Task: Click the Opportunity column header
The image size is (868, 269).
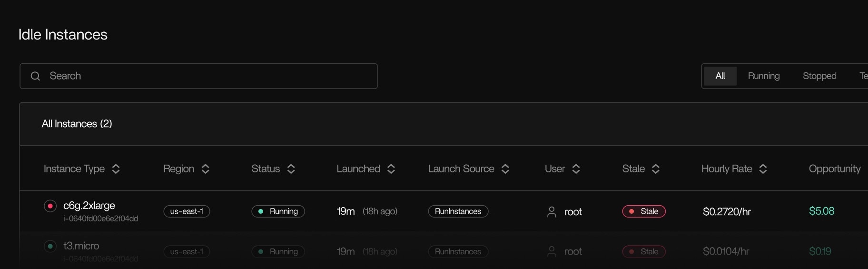Action: click(x=835, y=169)
